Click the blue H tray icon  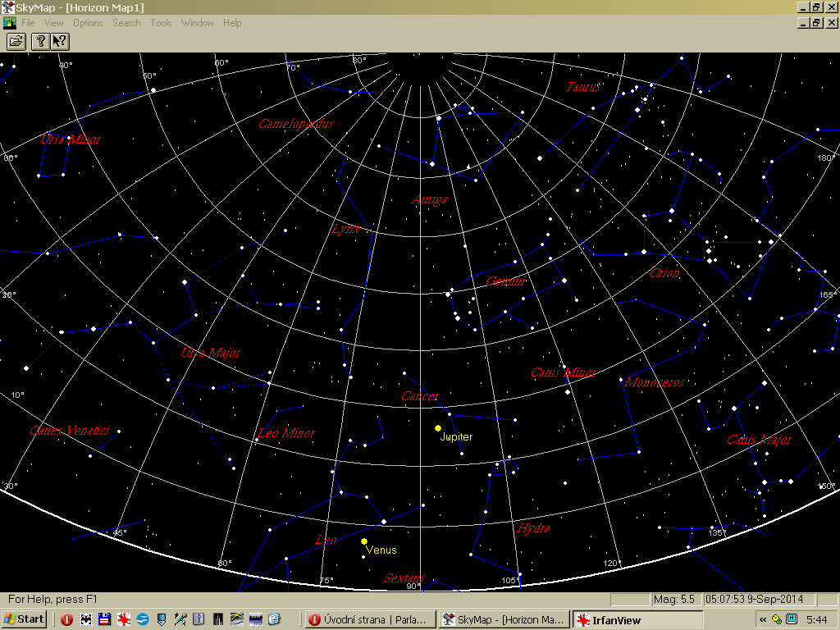tap(792, 619)
